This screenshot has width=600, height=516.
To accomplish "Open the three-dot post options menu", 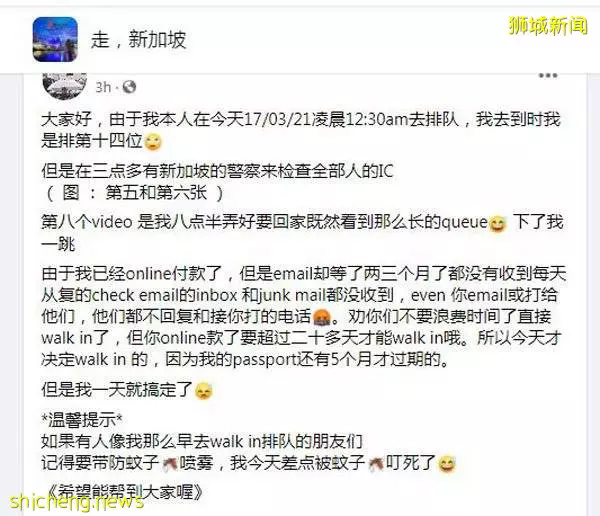I will tap(548, 75).
